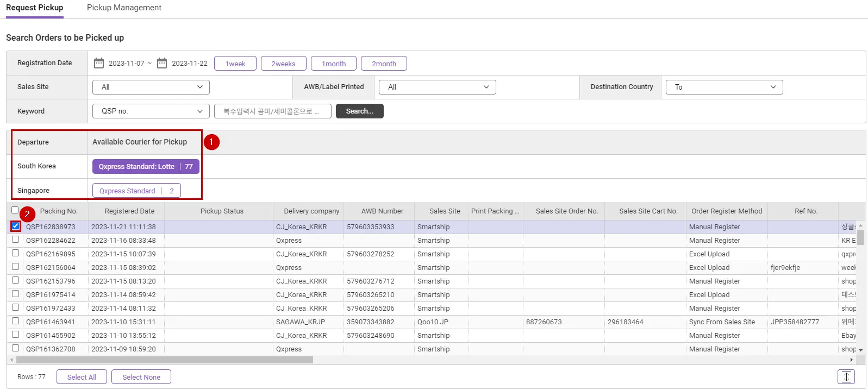The image size is (868, 390).
Task: Switch to the Pickup Management tab
Action: [124, 8]
